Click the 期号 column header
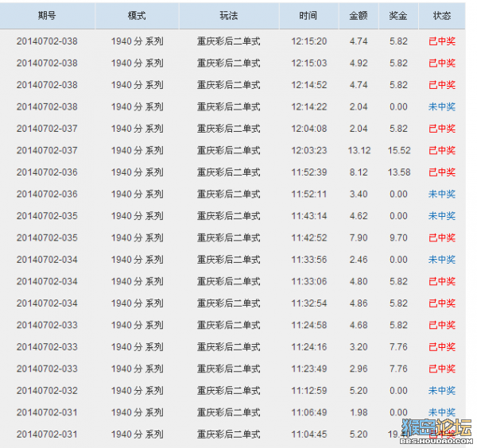Image resolution: width=477 pixels, height=448 pixels. [47, 16]
